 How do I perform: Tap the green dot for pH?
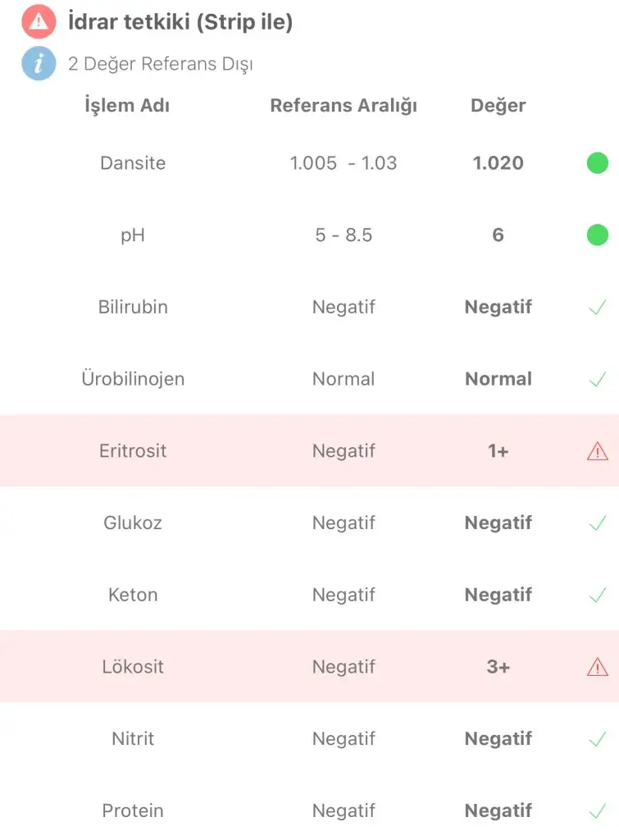598,235
